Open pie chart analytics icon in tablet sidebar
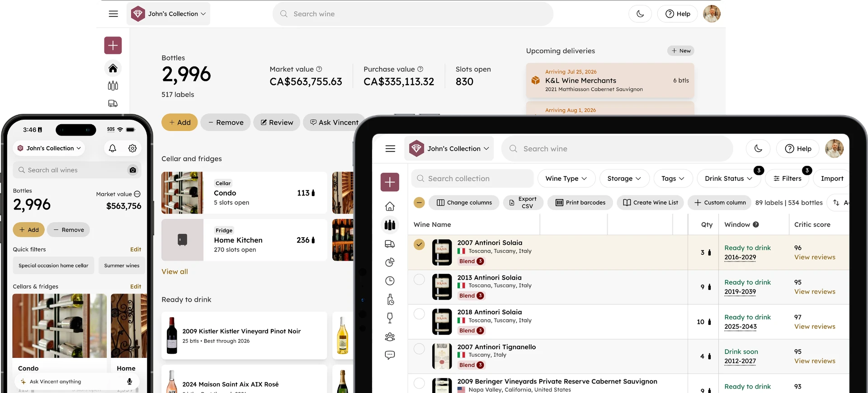The height and width of the screenshot is (393, 868). click(390, 262)
